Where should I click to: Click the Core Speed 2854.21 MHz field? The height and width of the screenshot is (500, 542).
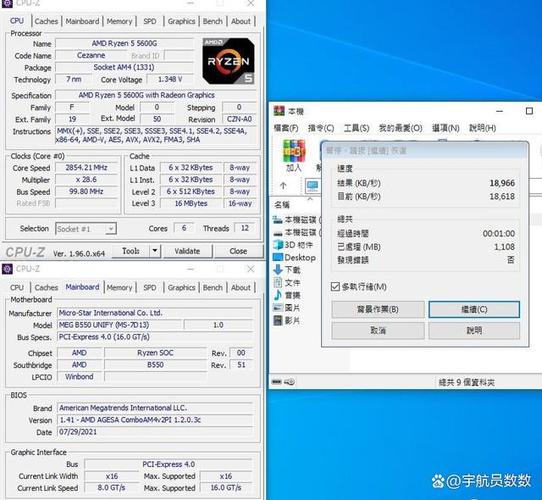(86, 168)
